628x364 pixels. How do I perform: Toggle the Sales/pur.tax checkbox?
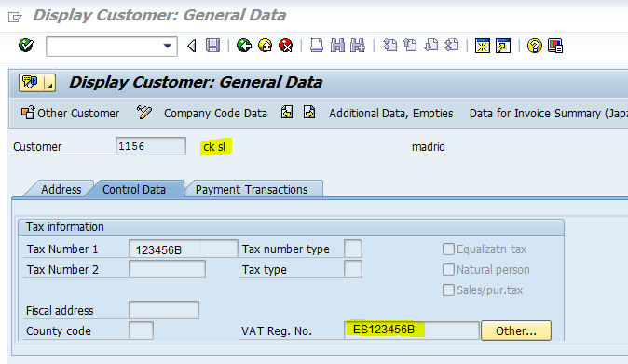[x=448, y=290]
